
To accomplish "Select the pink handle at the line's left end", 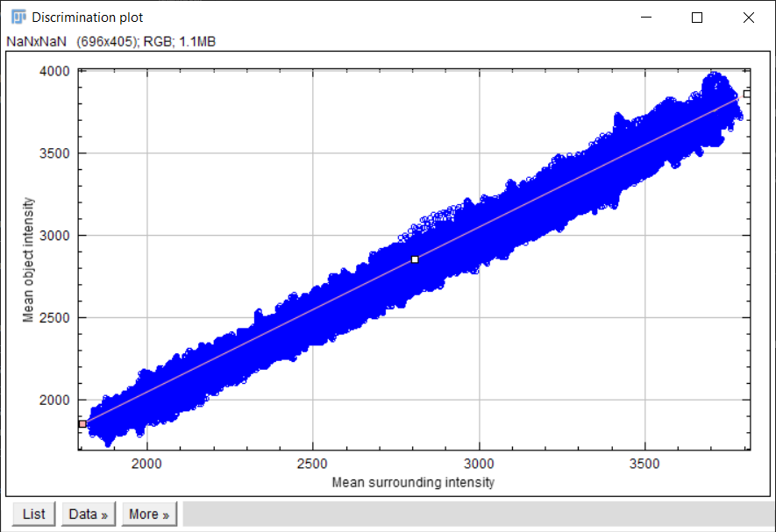I will coord(82,424).
